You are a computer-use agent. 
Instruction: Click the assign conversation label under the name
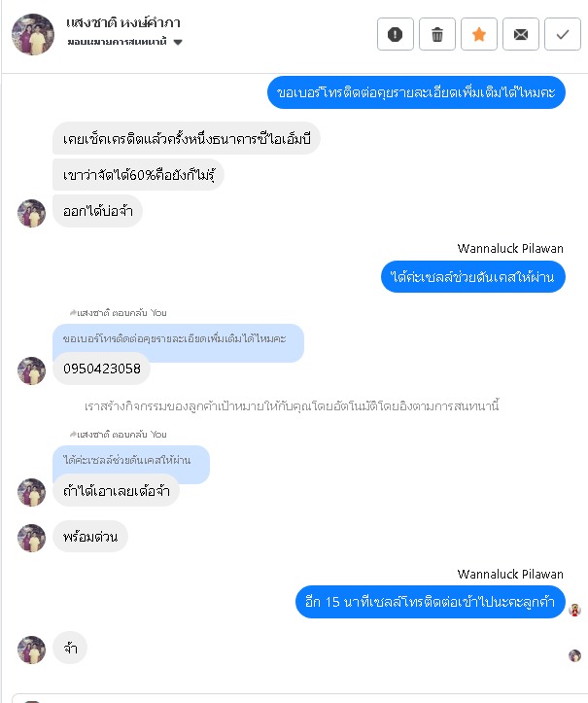pyautogui.click(x=118, y=42)
